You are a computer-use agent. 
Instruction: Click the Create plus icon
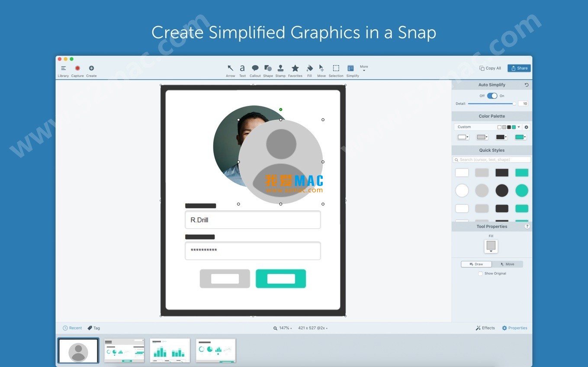tap(91, 68)
